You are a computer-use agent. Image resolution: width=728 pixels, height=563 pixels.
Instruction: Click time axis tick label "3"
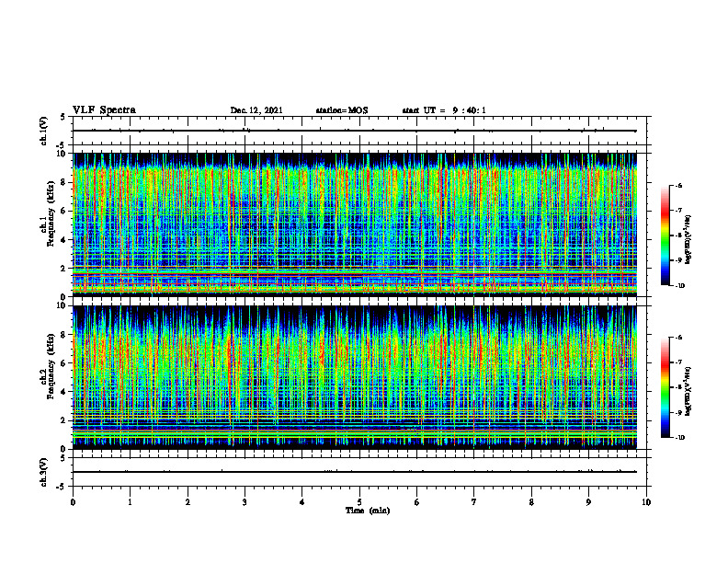tap(245, 502)
